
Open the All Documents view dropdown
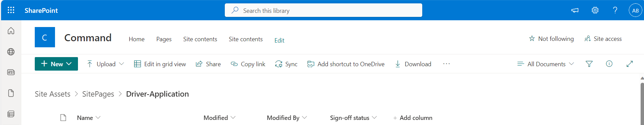click(546, 64)
